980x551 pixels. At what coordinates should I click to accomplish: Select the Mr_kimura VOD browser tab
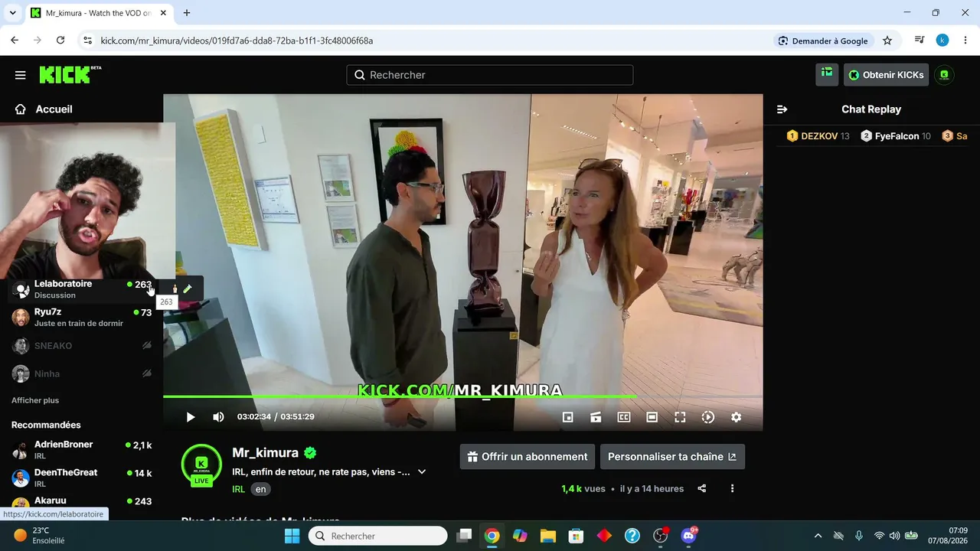tap(99, 13)
